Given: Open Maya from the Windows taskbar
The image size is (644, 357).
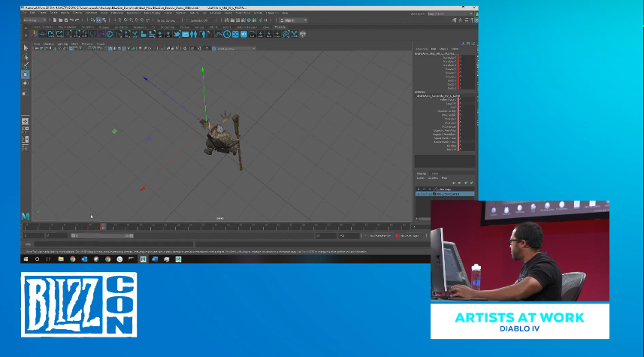Looking at the screenshot, I should click(143, 259).
